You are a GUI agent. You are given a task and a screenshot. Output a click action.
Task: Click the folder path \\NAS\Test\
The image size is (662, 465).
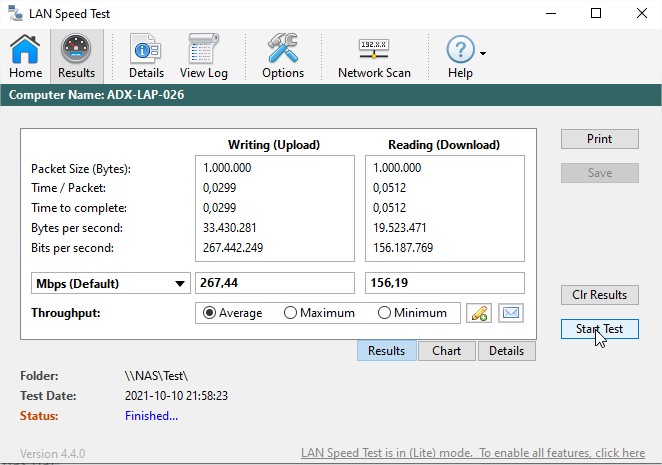[157, 376]
